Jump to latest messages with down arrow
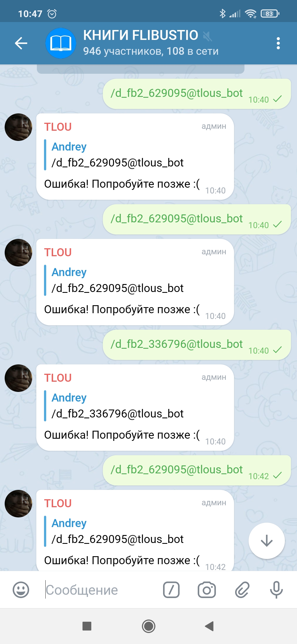This screenshot has width=297, height=644. (x=266, y=541)
